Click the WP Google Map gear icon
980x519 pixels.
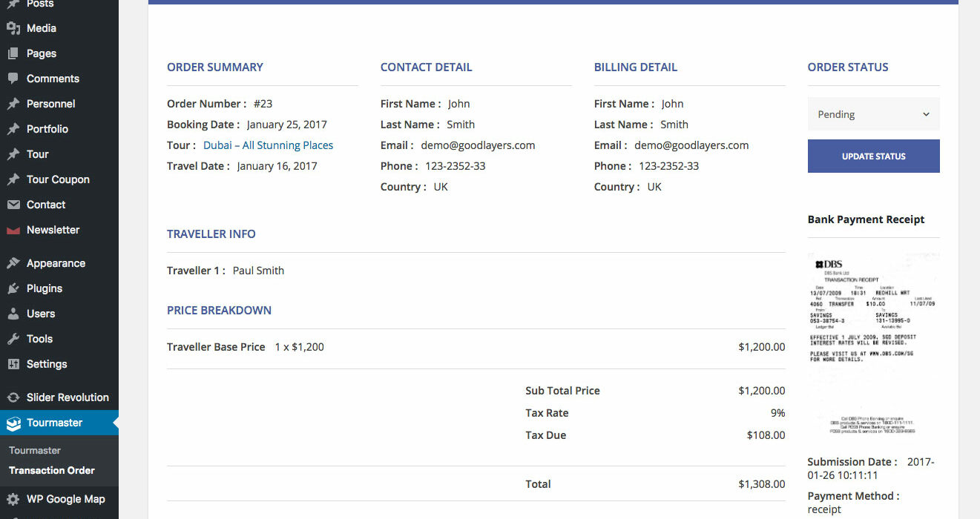pyautogui.click(x=13, y=499)
